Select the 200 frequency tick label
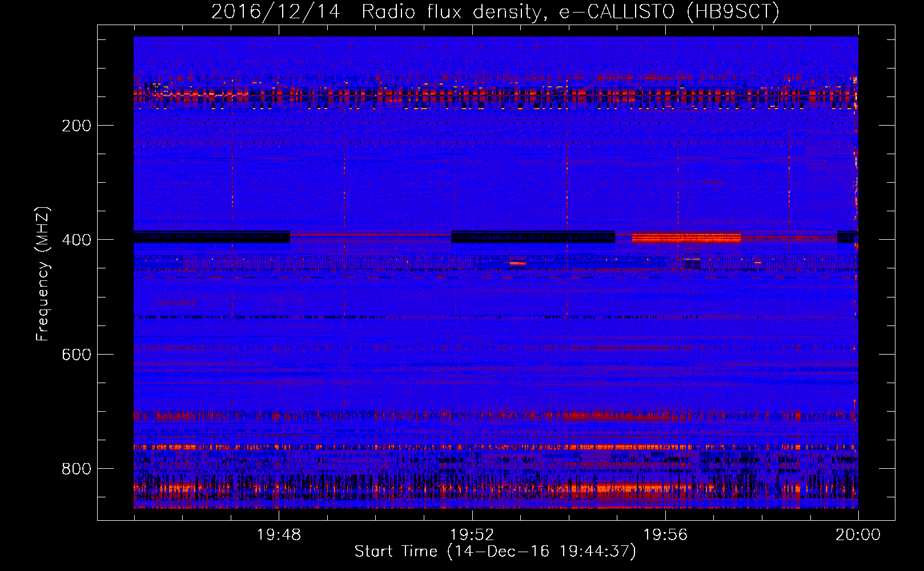 (x=77, y=126)
